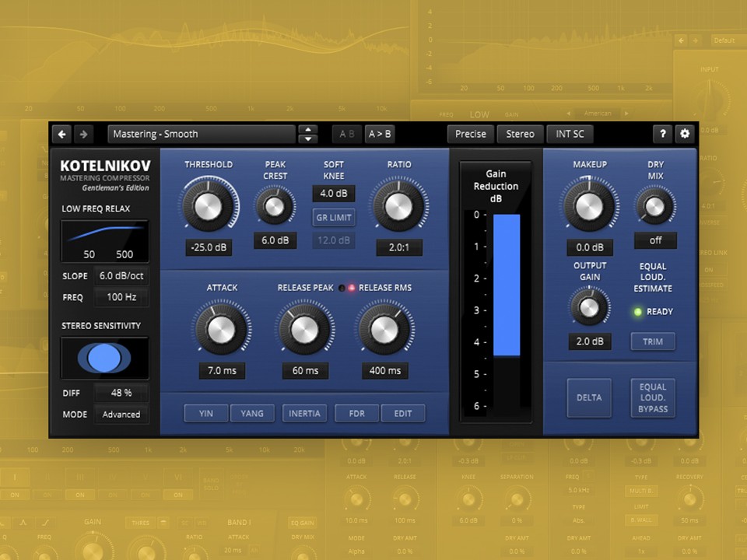Image resolution: width=747 pixels, height=560 pixels.
Task: Edit the 2.0:1 ratio value field
Action: pyautogui.click(x=399, y=247)
